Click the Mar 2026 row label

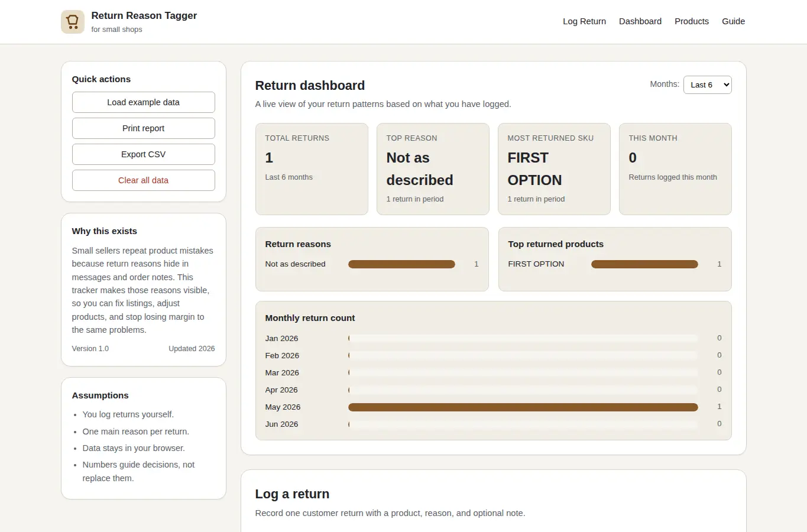(x=282, y=373)
